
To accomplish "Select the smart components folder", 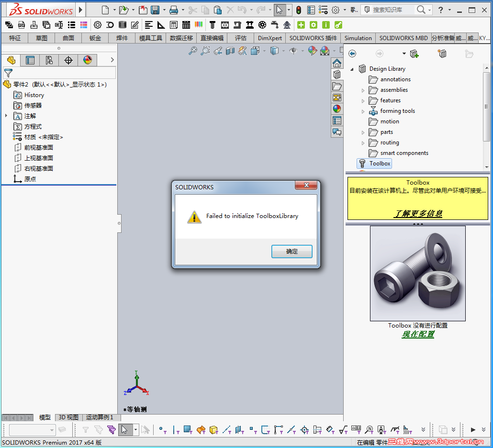I will (x=398, y=153).
